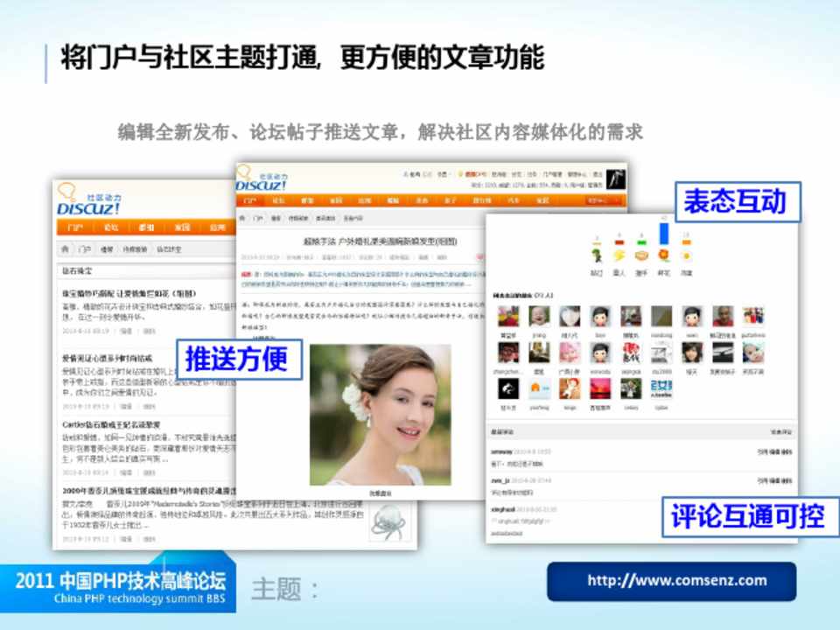
Task: Open the bride portrait photo
Action: pyautogui.click(x=381, y=414)
